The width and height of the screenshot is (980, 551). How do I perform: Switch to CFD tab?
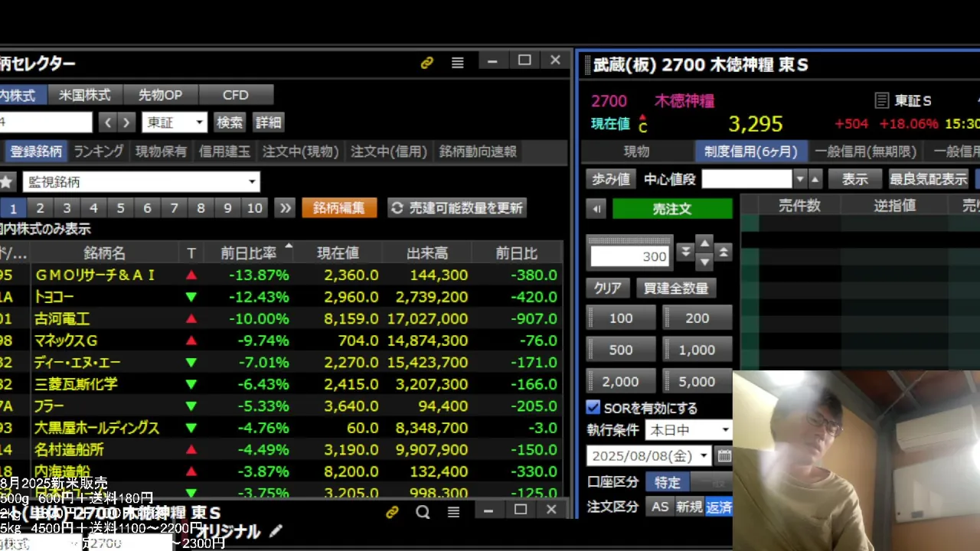pyautogui.click(x=236, y=95)
